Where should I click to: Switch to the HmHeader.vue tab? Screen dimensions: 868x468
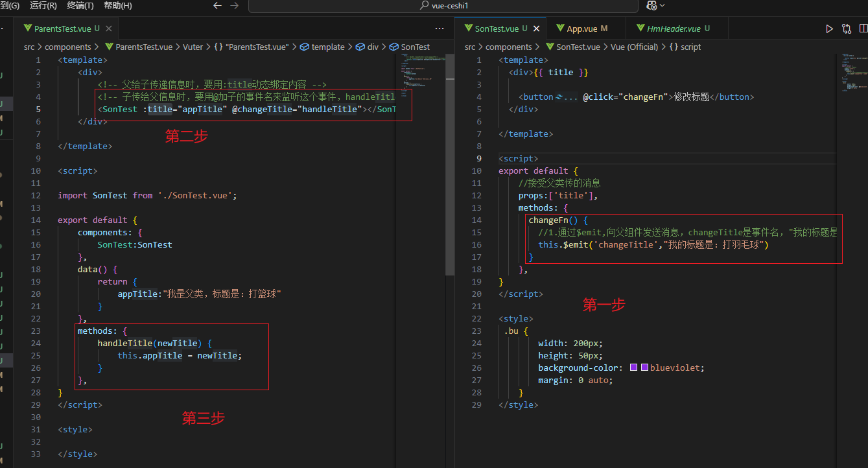(x=678, y=29)
